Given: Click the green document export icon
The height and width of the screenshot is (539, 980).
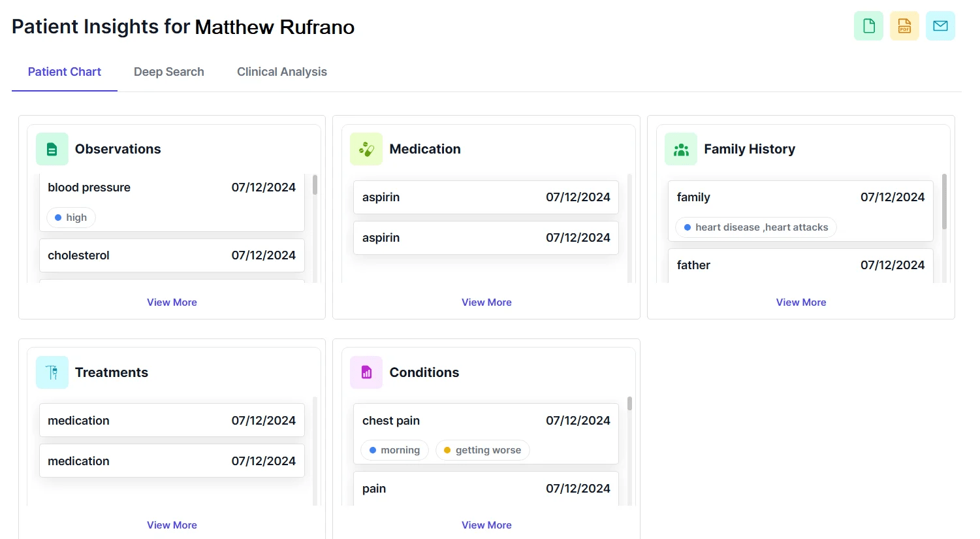Looking at the screenshot, I should click(868, 26).
